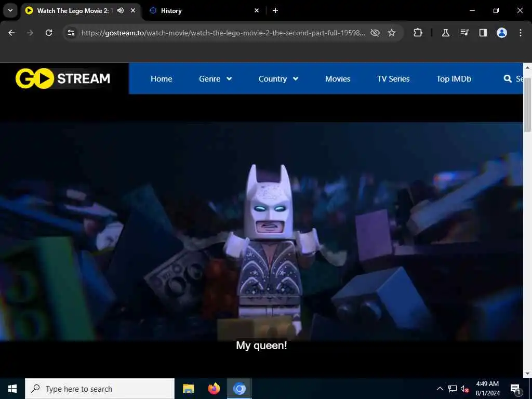Go back to the previous page
Image resolution: width=532 pixels, height=399 pixels.
11,33
